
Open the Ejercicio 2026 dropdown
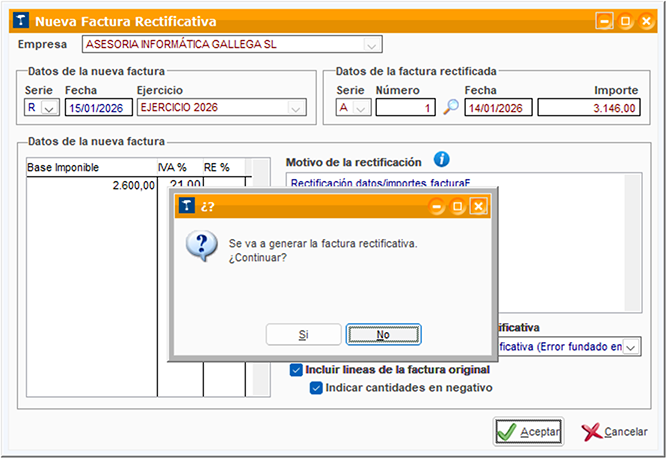point(296,107)
